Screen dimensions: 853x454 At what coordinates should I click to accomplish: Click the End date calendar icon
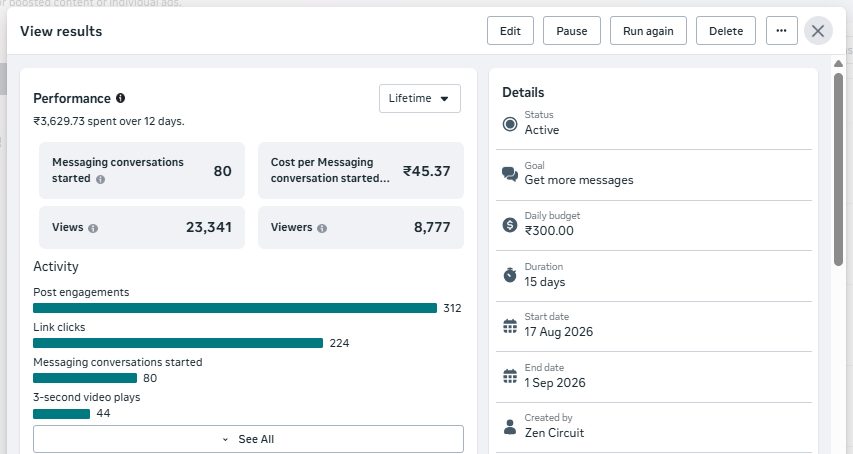pyautogui.click(x=510, y=376)
